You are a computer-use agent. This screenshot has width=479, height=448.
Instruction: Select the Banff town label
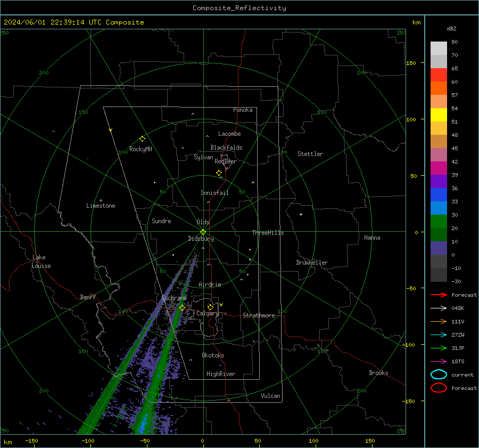88,297
